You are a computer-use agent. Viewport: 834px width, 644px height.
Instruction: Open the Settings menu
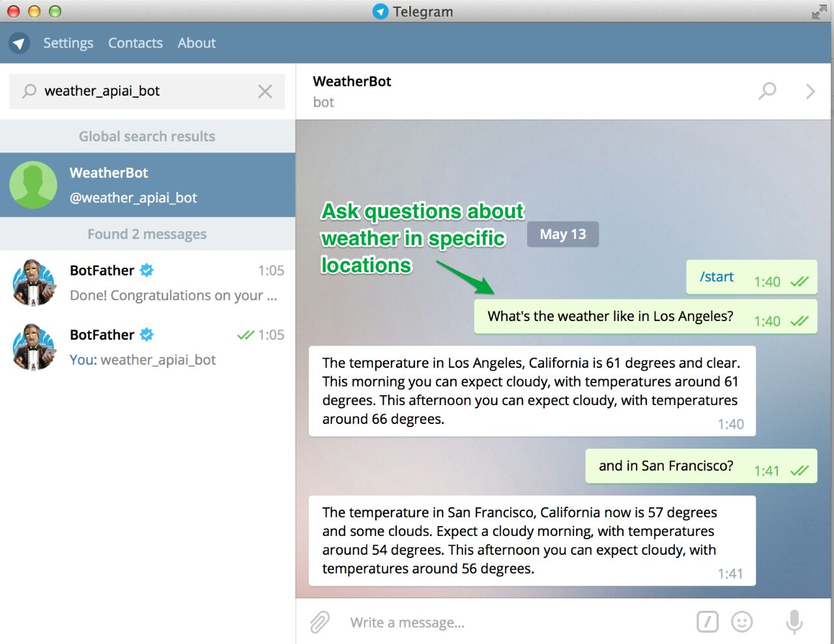[68, 43]
